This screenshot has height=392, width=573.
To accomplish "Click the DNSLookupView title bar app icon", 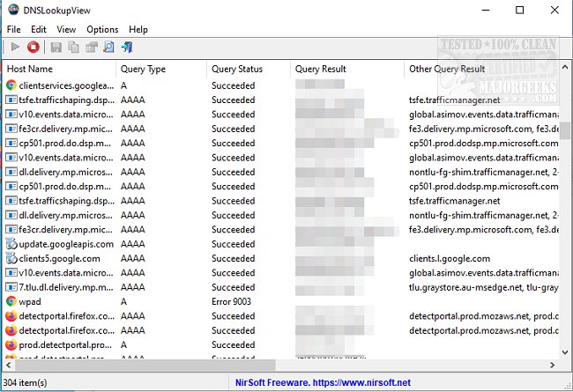I will point(13,10).
